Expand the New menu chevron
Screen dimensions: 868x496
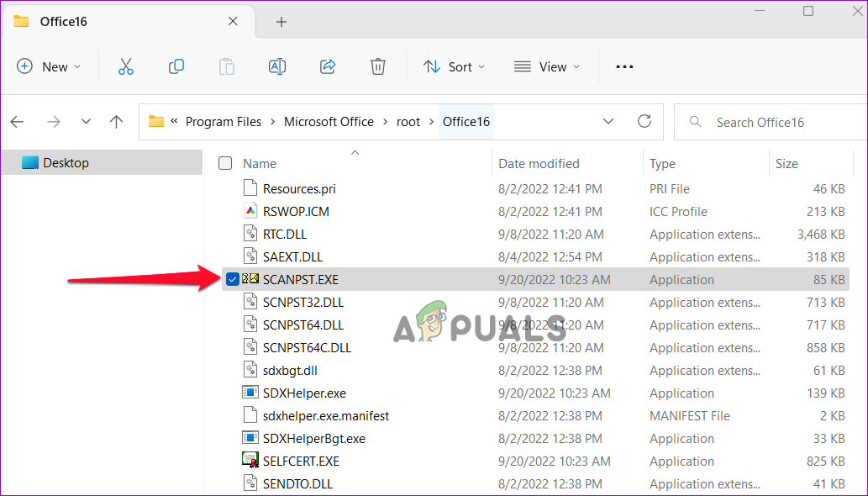76,66
